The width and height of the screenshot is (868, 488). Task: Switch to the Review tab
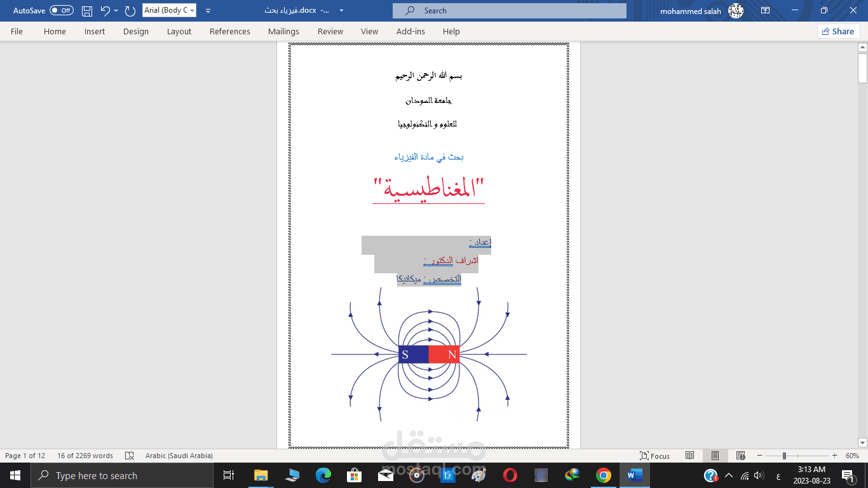[330, 31]
